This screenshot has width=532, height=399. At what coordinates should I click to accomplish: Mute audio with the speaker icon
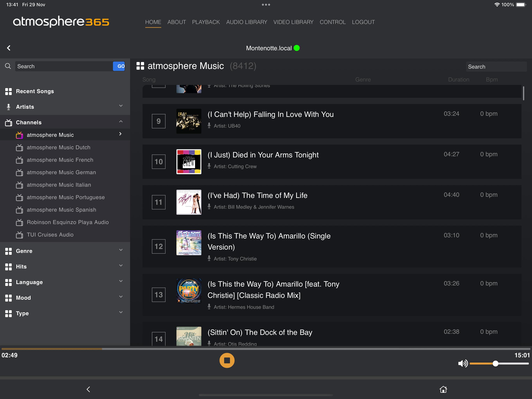coord(463,363)
